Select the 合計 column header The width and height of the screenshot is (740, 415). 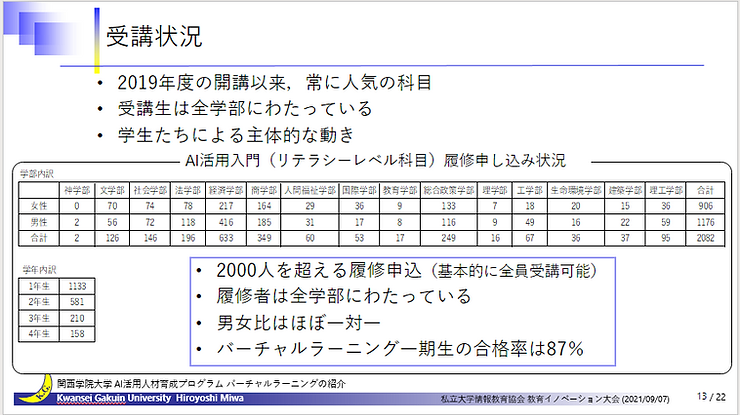coord(705,188)
